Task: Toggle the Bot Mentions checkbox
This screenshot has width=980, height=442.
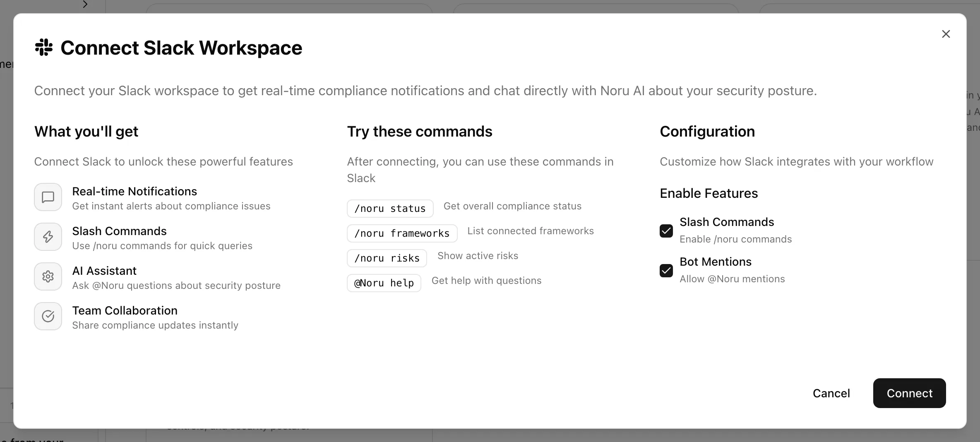Action: pyautogui.click(x=666, y=270)
